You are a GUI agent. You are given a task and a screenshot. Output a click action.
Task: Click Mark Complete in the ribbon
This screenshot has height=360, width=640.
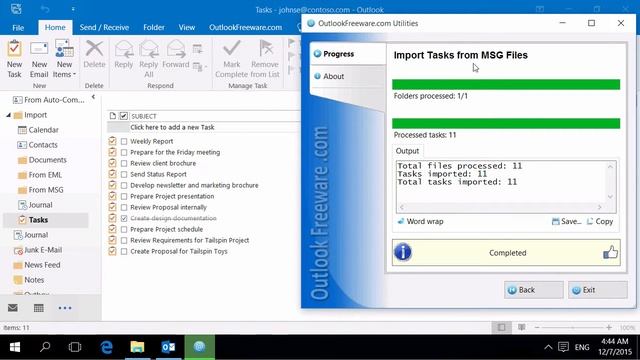[231, 59]
